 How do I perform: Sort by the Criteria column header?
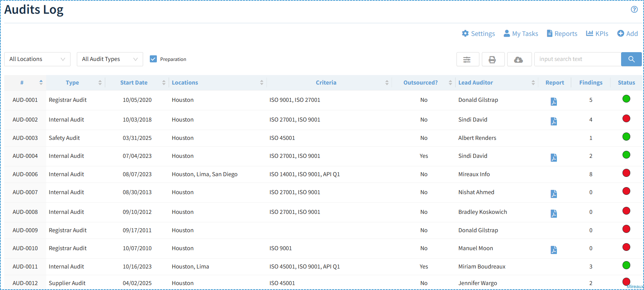[x=326, y=83]
